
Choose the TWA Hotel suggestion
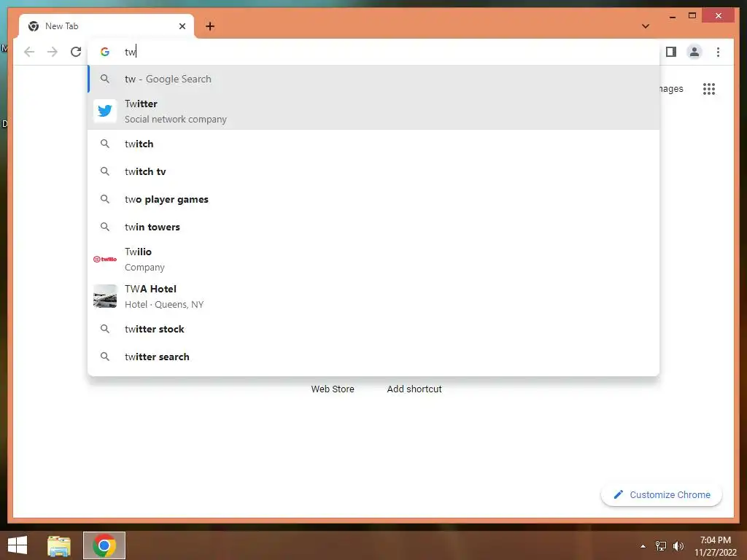tap(374, 296)
